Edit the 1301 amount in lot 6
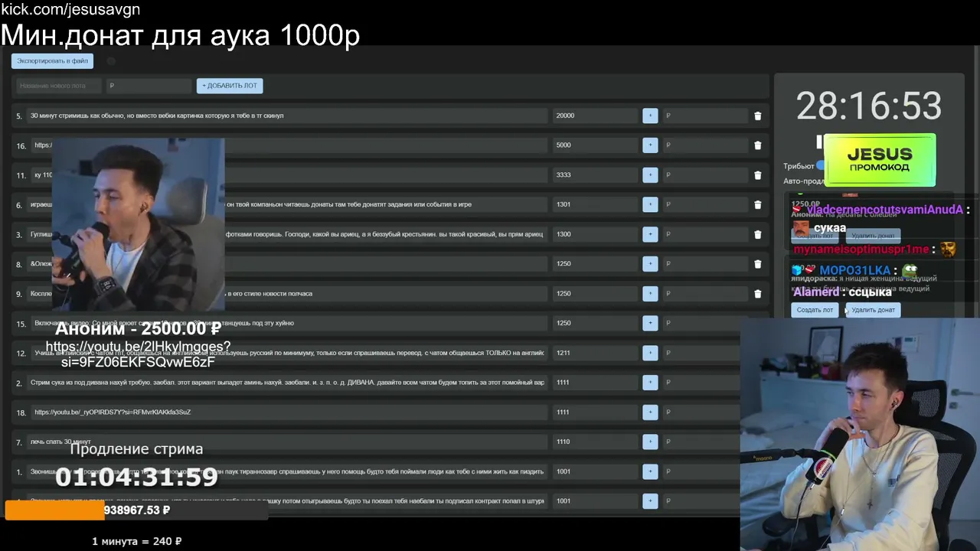Image resolution: width=980 pixels, height=551 pixels. (596, 204)
